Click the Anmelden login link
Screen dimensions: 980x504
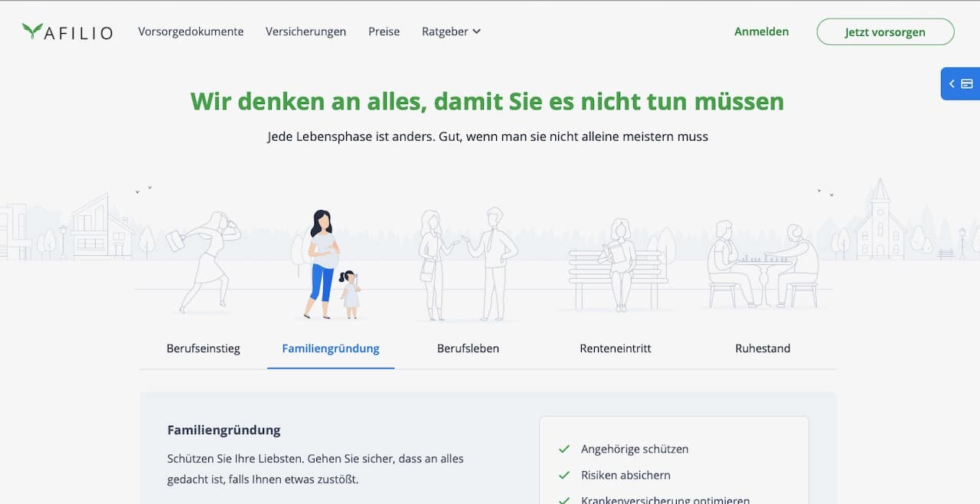click(761, 31)
